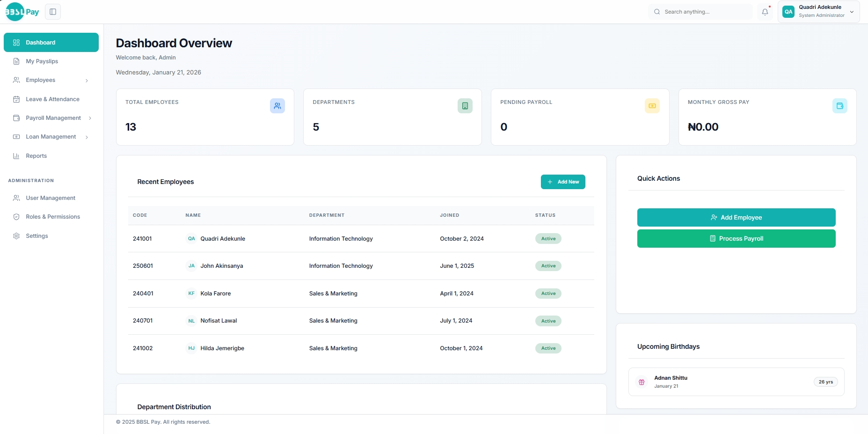Click the birthday gift icon beside Adnan Shittu

641,382
